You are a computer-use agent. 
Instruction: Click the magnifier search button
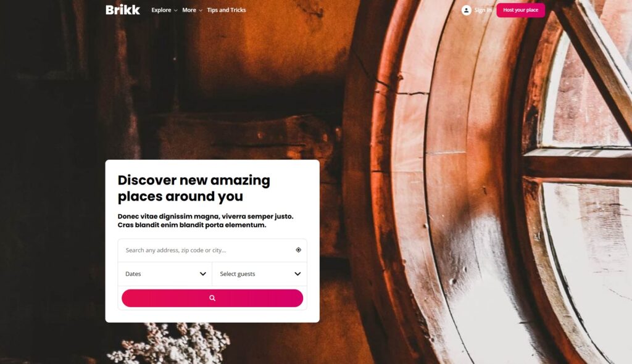212,298
